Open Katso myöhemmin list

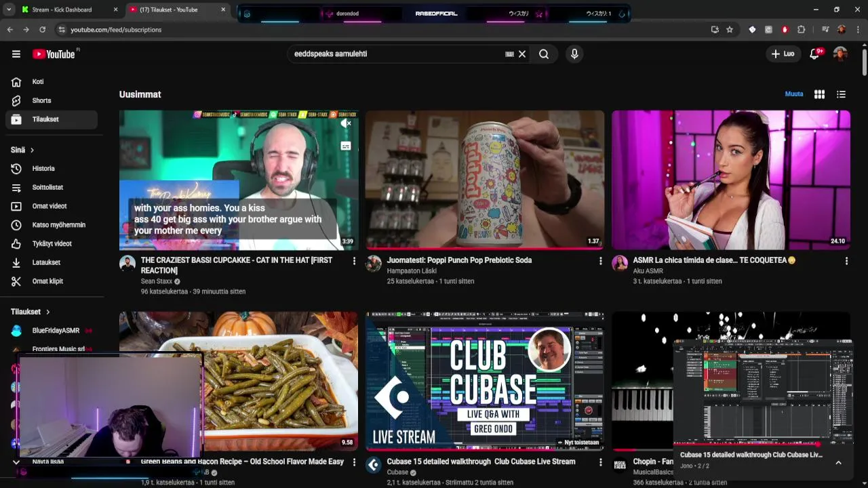(x=52, y=225)
